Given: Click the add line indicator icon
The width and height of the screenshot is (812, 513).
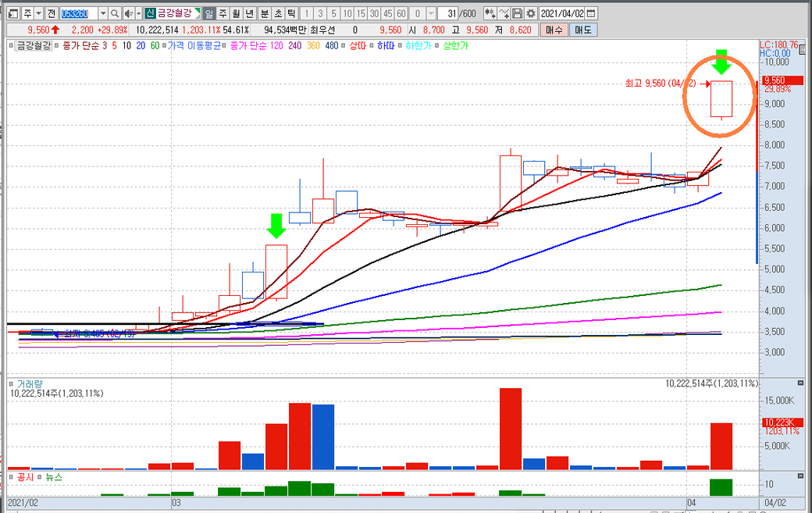Looking at the screenshot, I should [503, 14].
